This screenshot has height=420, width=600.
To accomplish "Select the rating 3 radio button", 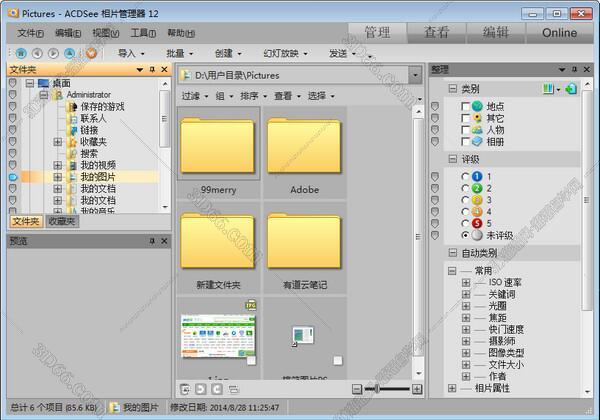I will (464, 200).
